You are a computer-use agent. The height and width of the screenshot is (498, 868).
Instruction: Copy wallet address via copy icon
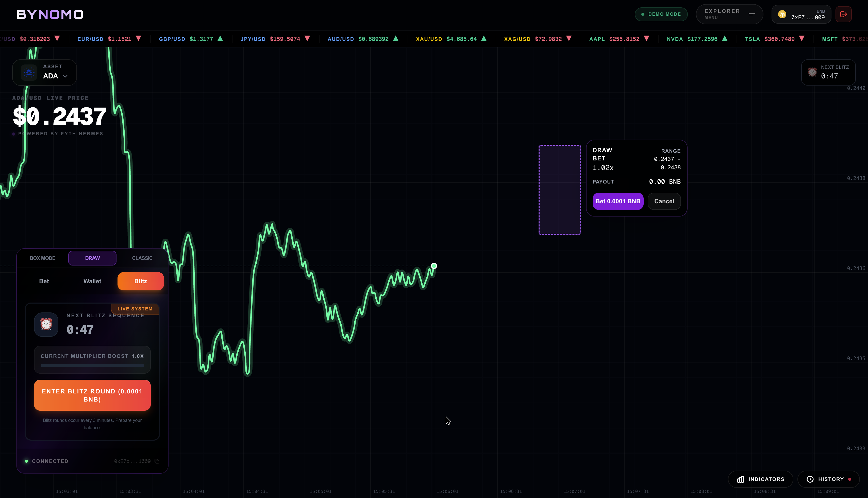(157, 461)
